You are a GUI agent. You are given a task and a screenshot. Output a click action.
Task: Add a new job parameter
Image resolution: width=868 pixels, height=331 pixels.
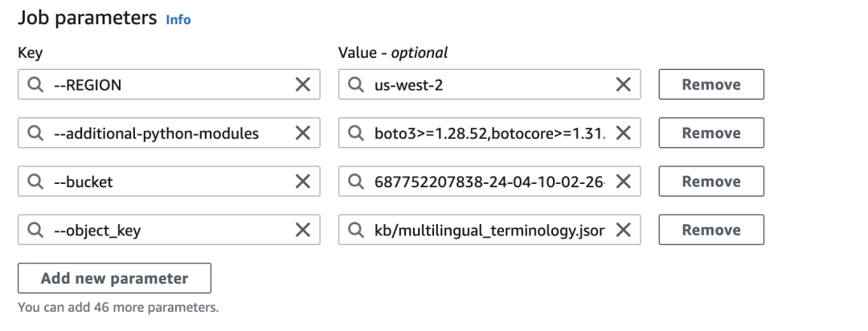114,279
